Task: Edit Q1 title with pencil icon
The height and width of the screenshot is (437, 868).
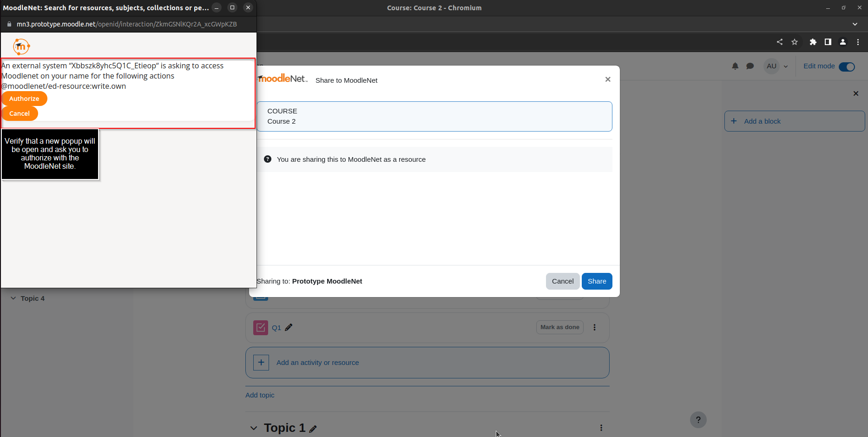Action: [x=289, y=327]
